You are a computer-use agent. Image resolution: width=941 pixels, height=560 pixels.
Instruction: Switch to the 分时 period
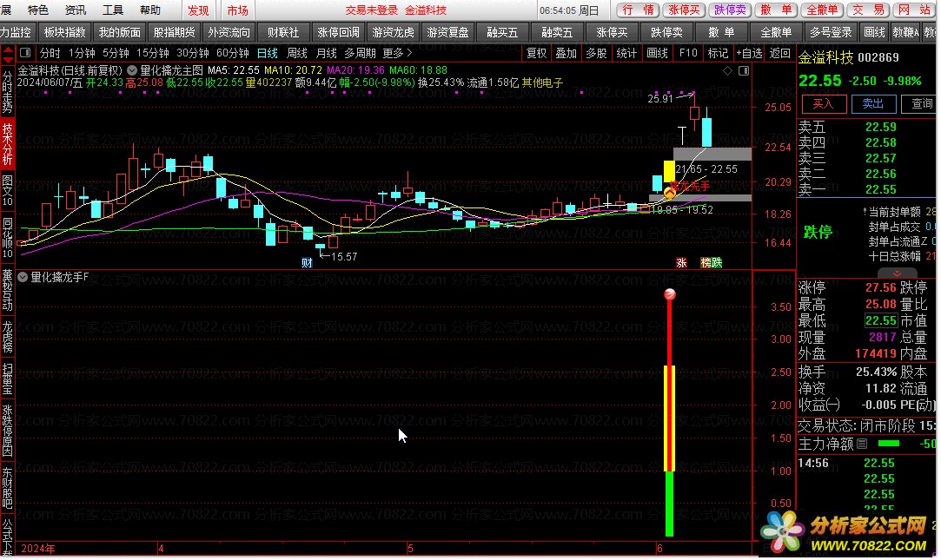[x=50, y=53]
